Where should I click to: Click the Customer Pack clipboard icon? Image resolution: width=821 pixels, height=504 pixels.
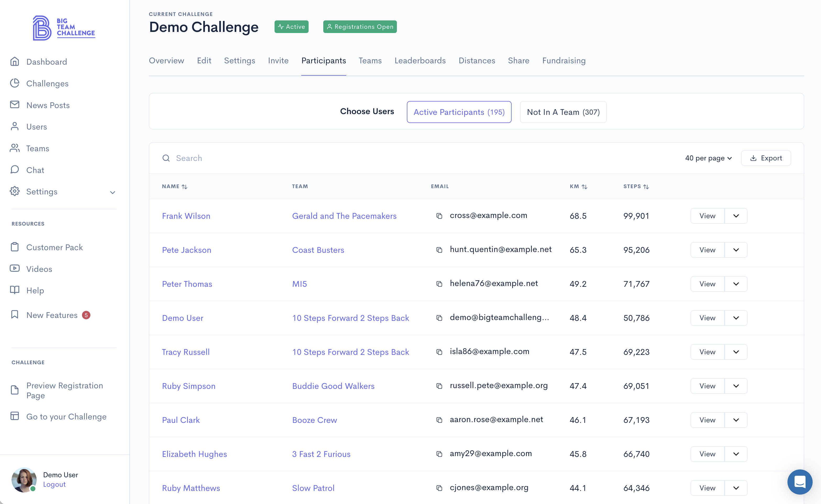point(15,247)
